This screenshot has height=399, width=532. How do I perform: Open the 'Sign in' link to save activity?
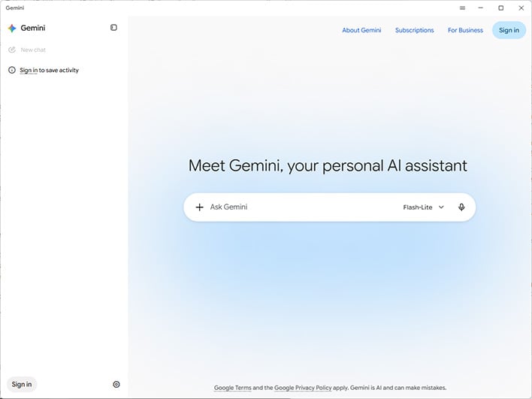point(29,70)
